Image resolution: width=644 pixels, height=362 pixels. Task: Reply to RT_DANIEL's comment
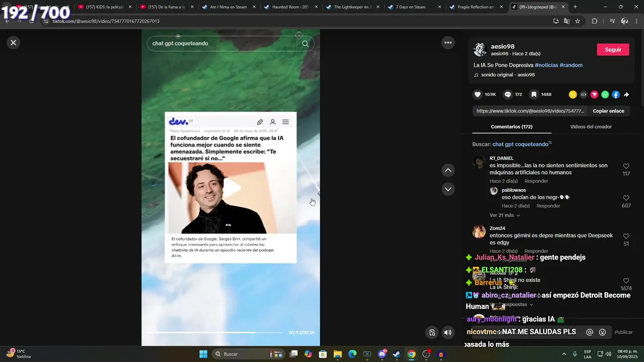[x=536, y=181]
